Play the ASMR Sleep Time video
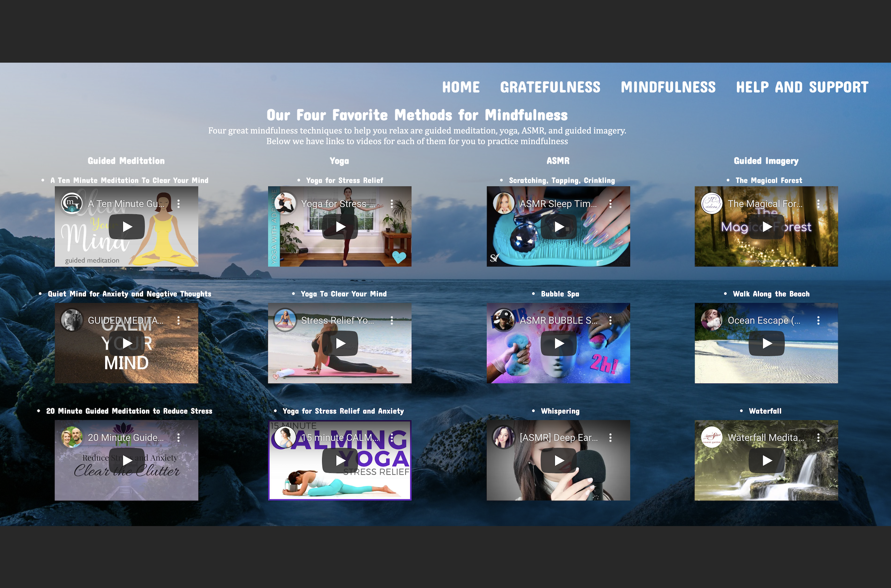 pyautogui.click(x=558, y=227)
